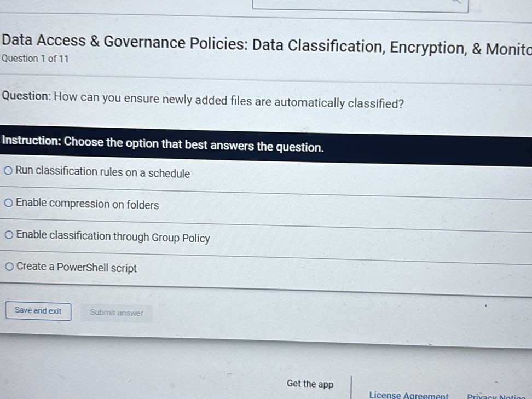This screenshot has width=532, height=399.
Task: Click the "Enable compression on folders" answer text
Action: pos(88,205)
